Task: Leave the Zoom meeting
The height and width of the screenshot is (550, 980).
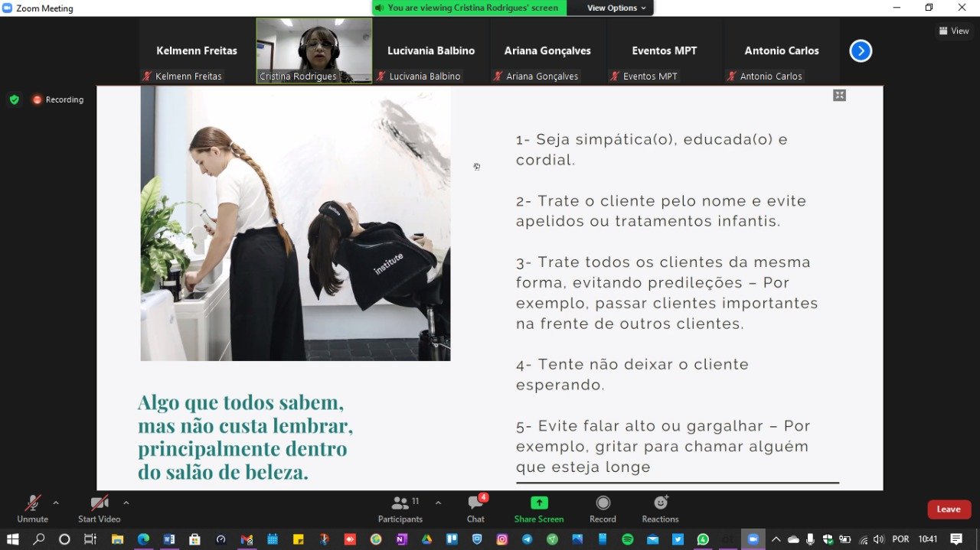Action: point(949,509)
